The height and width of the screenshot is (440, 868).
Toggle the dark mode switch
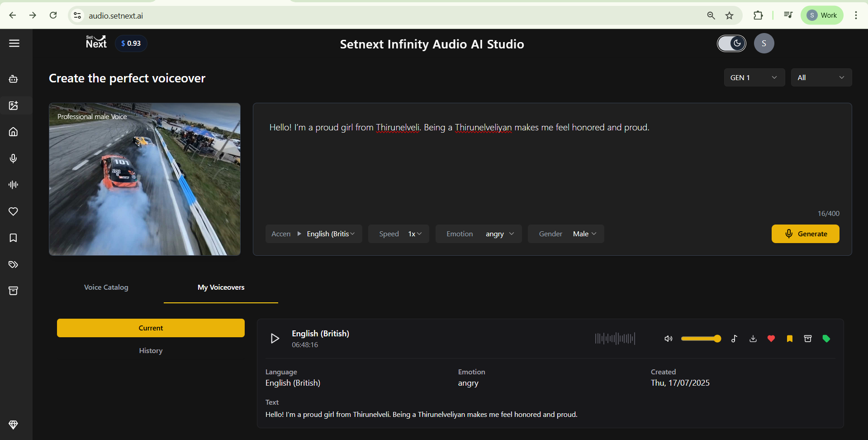pyautogui.click(x=731, y=43)
